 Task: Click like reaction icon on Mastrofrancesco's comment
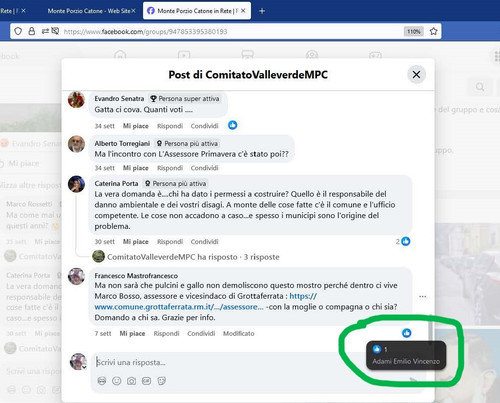(407, 333)
